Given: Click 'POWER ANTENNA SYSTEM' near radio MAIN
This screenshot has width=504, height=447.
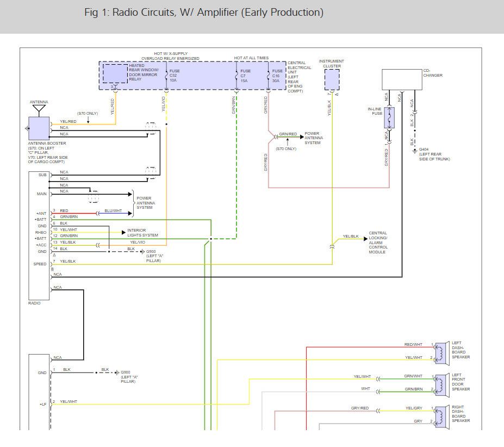Looking at the screenshot, I should 146,203.
